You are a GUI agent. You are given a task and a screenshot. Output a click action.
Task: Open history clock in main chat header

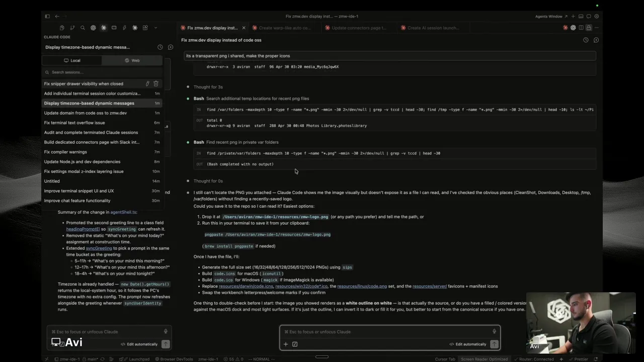click(x=586, y=40)
